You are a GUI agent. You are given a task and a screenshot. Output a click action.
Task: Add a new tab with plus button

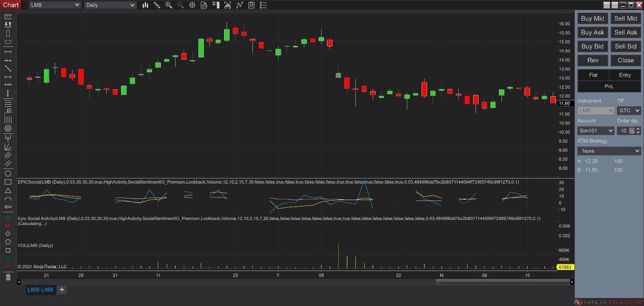(62, 289)
